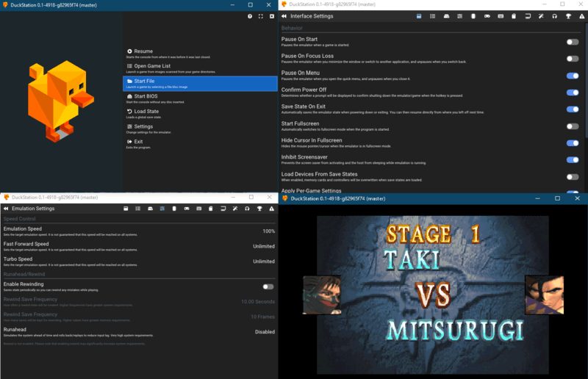Open Advanced warning icon in Interface Settings window

click(582, 16)
